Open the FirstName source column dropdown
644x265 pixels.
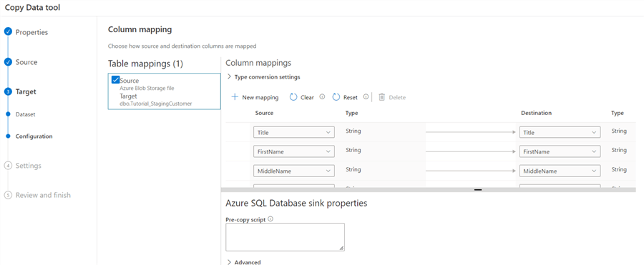click(293, 151)
